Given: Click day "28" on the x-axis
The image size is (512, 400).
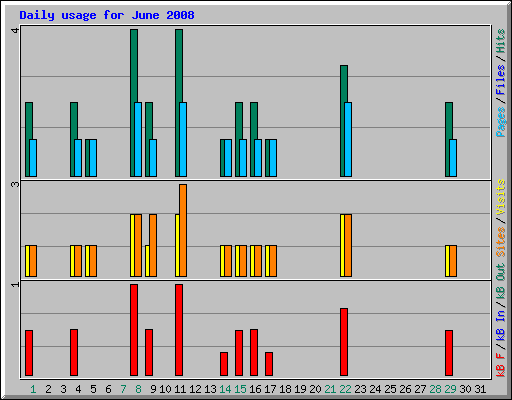Looking at the screenshot, I should click(x=435, y=389).
